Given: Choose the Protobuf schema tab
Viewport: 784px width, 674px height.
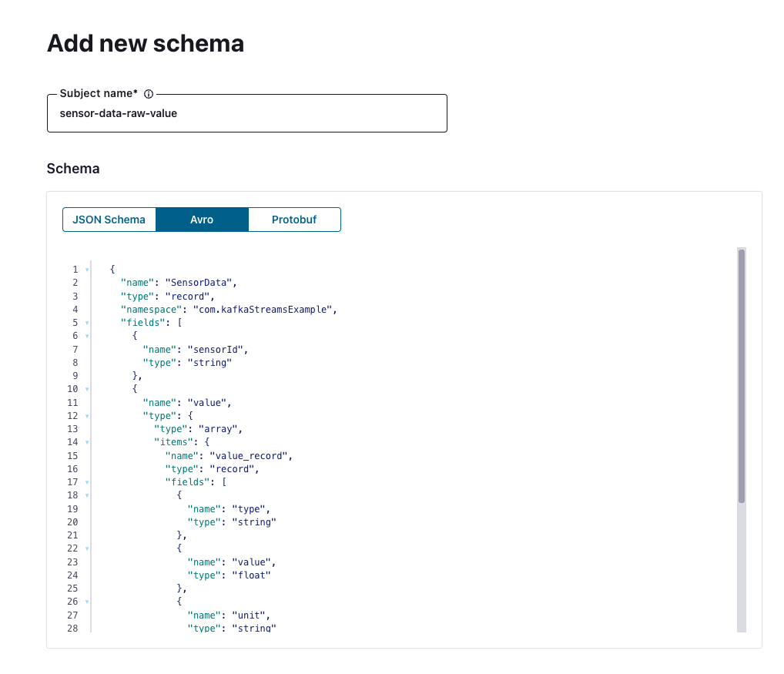Looking at the screenshot, I should (294, 220).
